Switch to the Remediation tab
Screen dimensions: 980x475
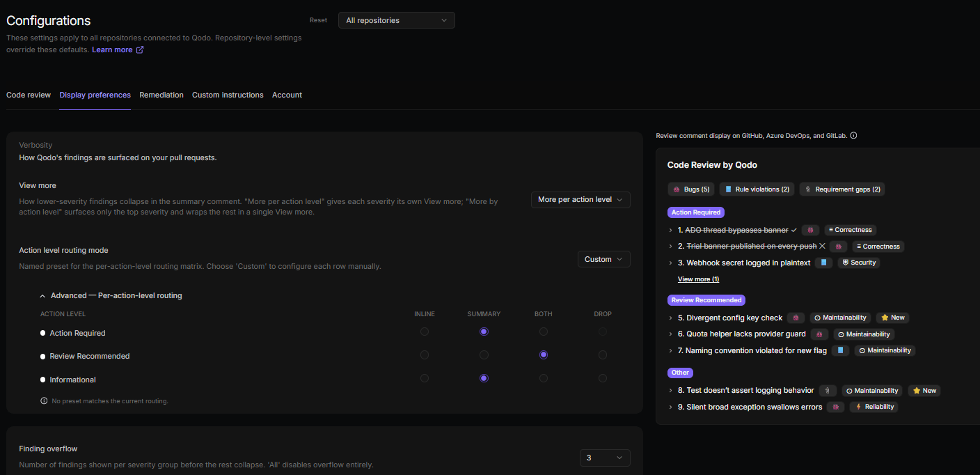161,95
